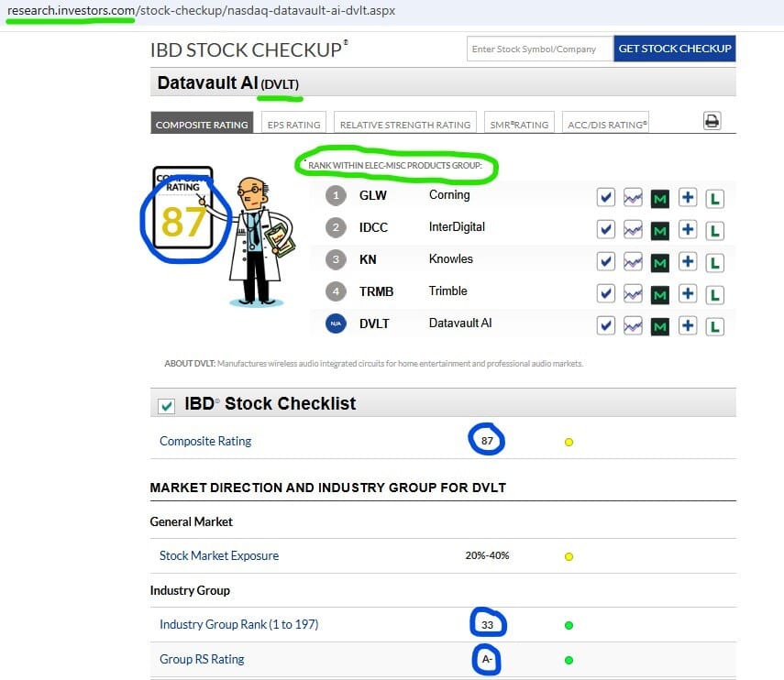
Task: Click MarketSmith M icon for GLW
Action: pyautogui.click(x=660, y=199)
